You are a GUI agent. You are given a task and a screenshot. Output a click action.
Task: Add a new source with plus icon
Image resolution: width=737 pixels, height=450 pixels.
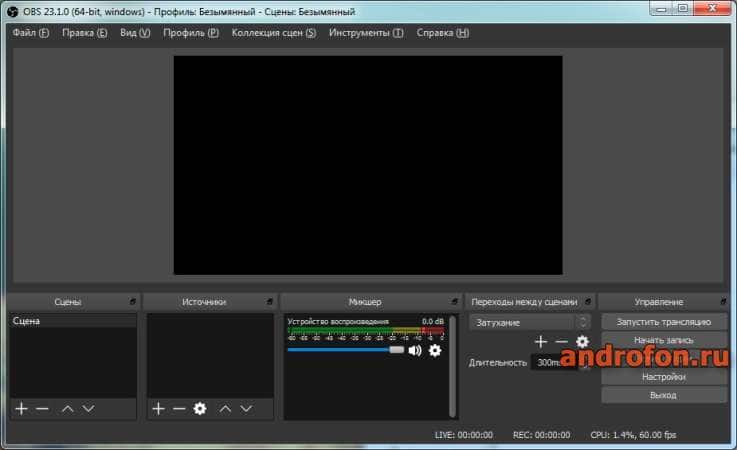(158, 409)
